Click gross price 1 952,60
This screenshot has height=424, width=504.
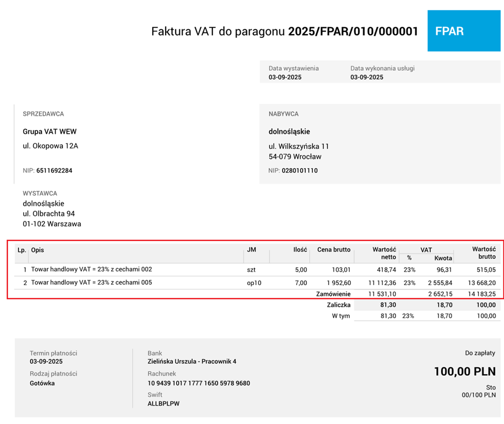coord(339,283)
